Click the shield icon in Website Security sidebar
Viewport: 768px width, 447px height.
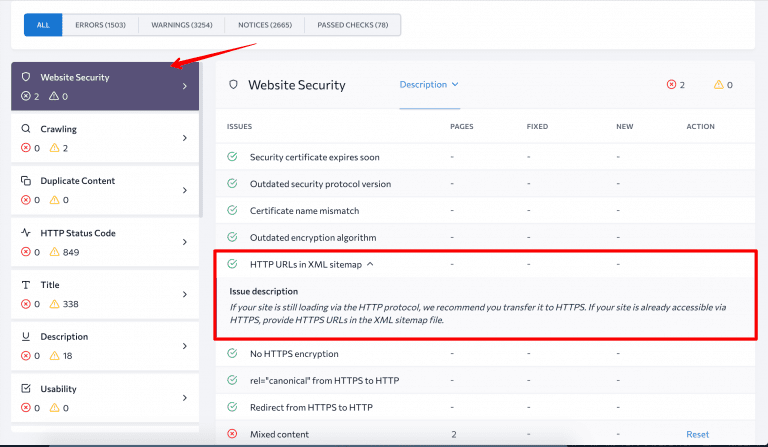pos(26,77)
